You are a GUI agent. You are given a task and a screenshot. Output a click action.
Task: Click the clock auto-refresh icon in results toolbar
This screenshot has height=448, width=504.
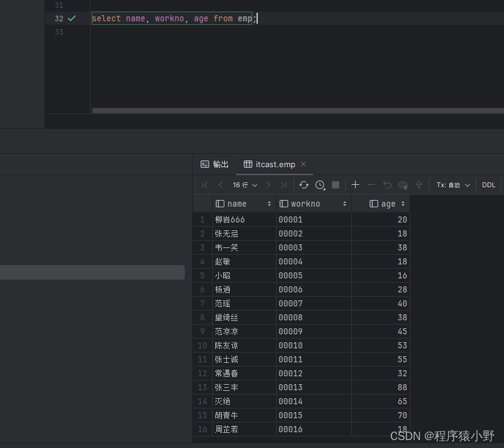click(x=320, y=185)
